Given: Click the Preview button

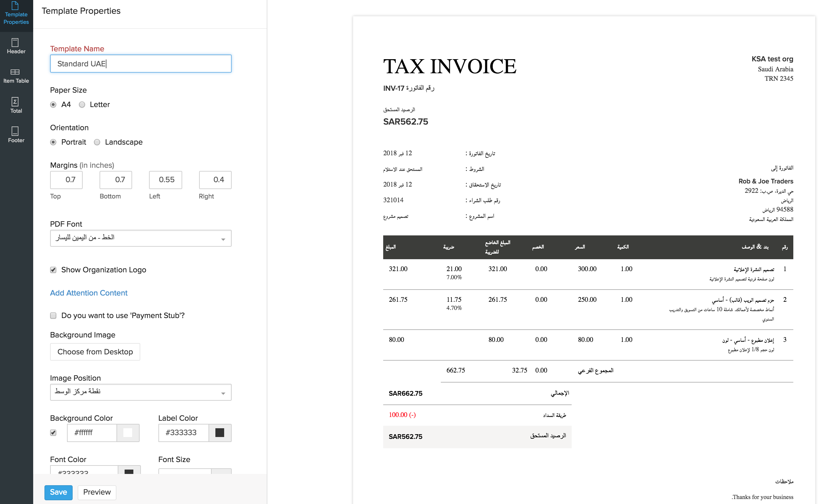Looking at the screenshot, I should (x=97, y=492).
